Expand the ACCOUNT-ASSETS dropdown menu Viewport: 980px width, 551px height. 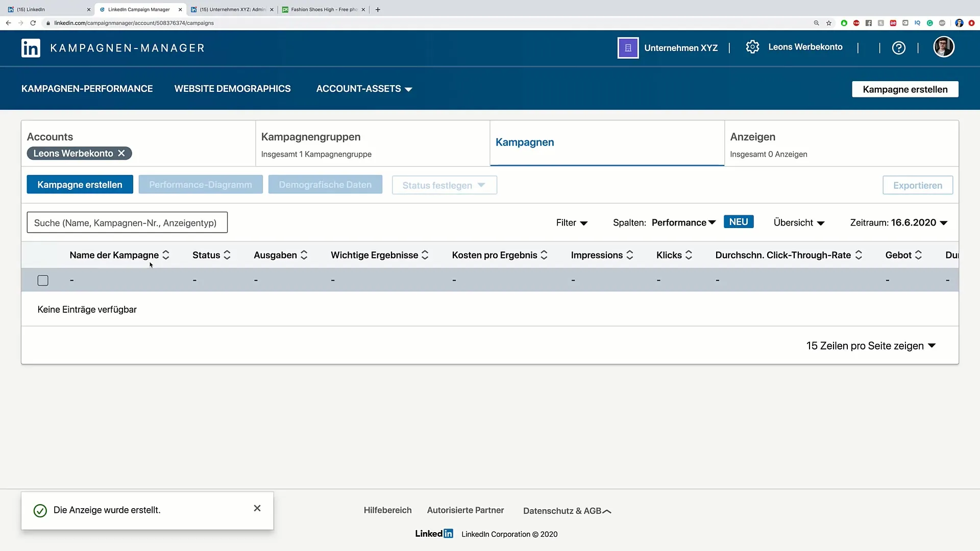click(x=364, y=89)
